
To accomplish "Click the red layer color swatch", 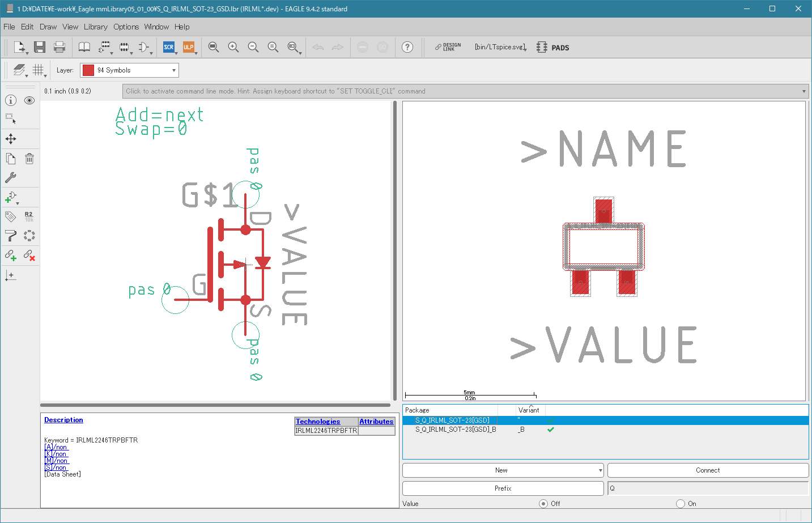I will click(x=88, y=70).
